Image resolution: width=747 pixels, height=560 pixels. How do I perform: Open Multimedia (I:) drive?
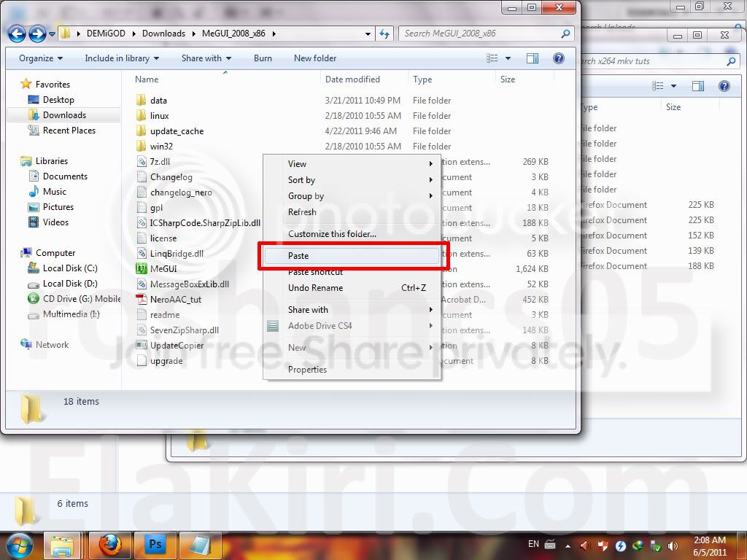click(71, 314)
